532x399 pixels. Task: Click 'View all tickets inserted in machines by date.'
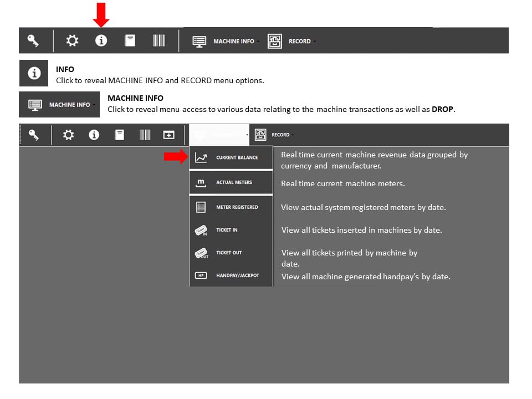pyautogui.click(x=362, y=230)
